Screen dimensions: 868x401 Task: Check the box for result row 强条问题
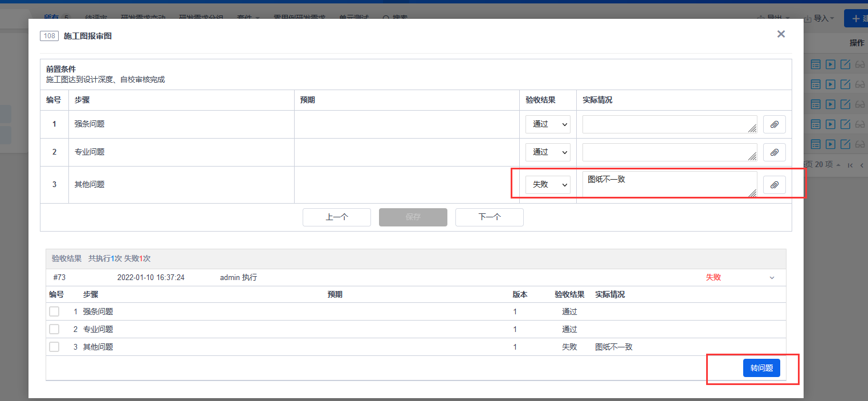point(54,311)
